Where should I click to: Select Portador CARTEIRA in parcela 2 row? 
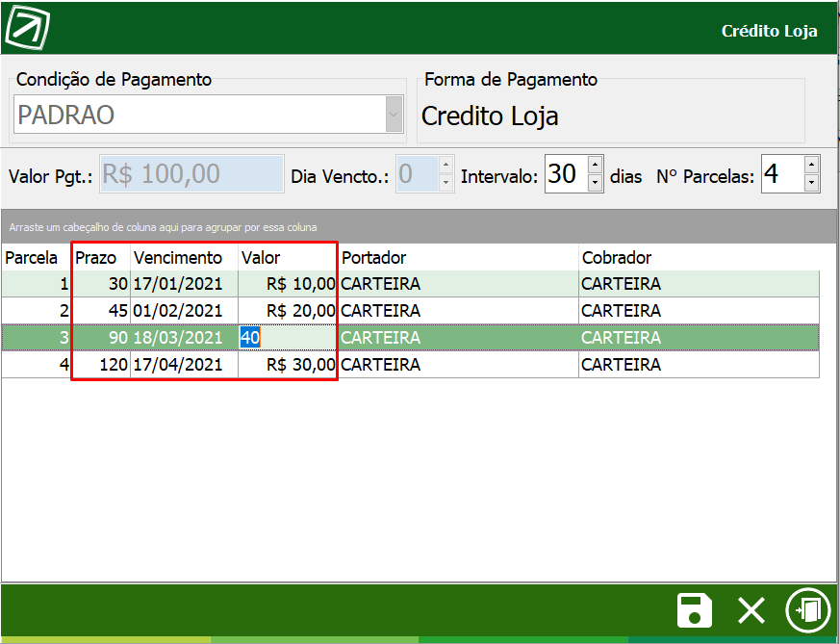459,311
